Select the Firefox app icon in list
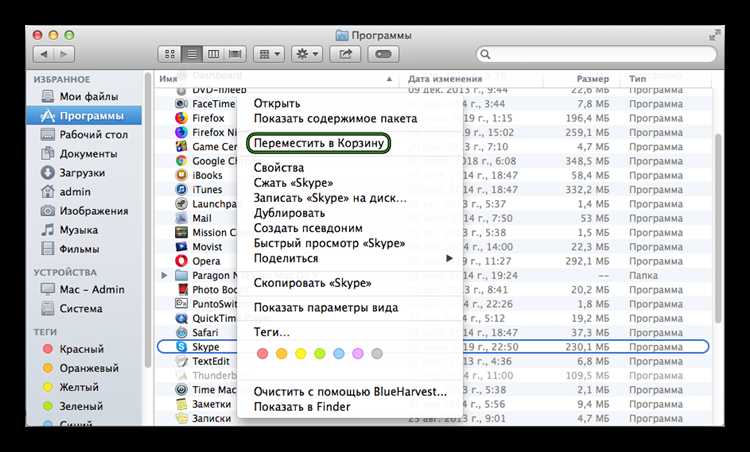750x452 pixels. point(181,118)
